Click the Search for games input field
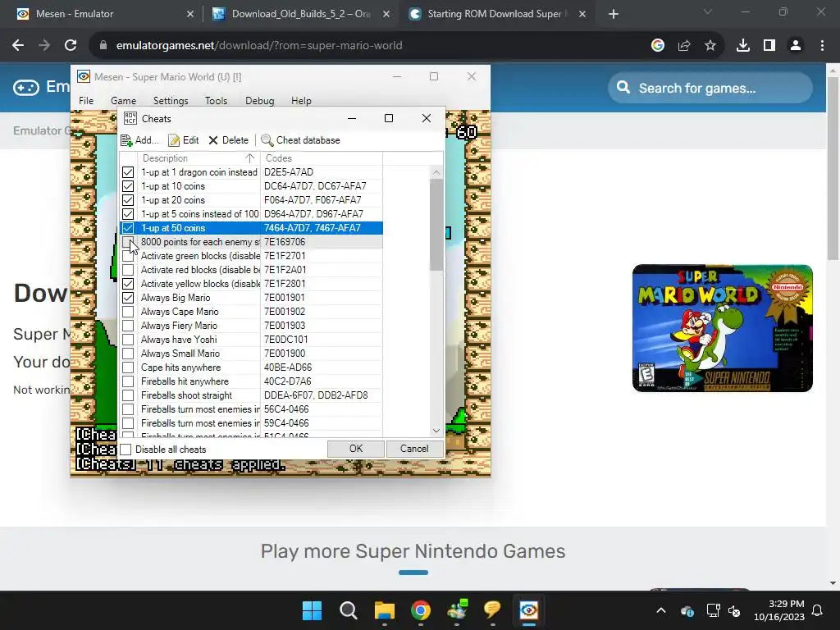840x630 pixels. pos(710,88)
